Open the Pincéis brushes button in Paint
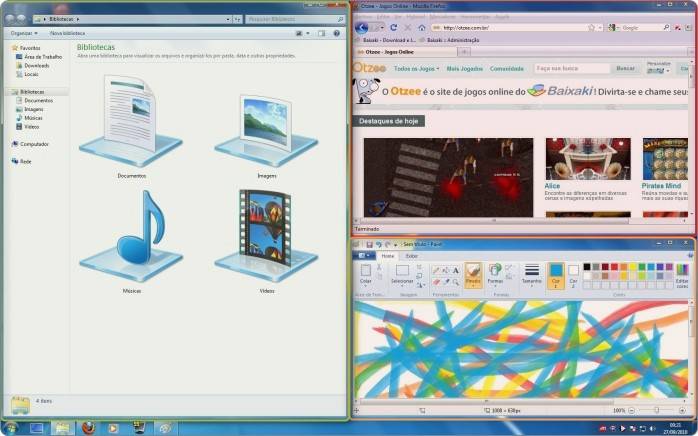 [473, 275]
